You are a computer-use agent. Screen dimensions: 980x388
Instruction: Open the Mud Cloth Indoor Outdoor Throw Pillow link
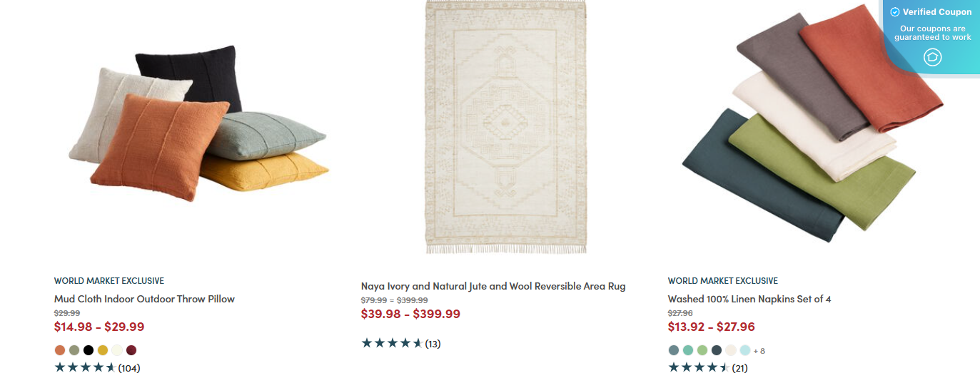pyautogui.click(x=144, y=299)
